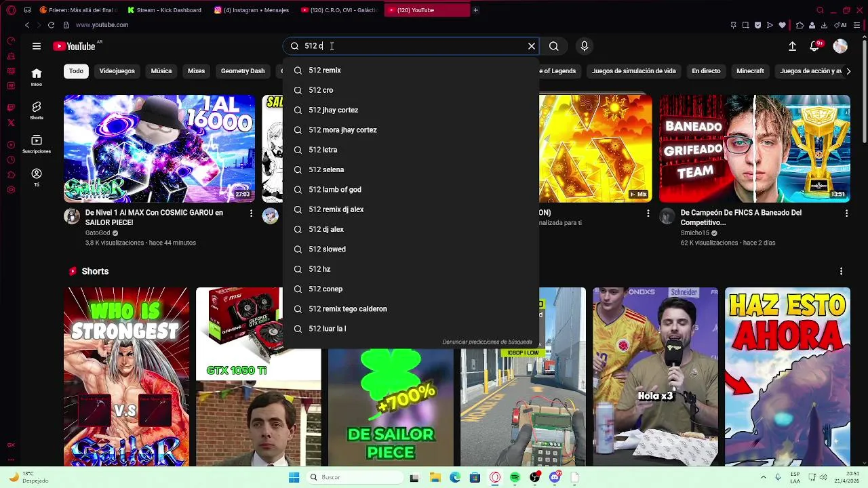Select the Todo filter chip
Screen dimensions: 868x488
tap(76, 70)
